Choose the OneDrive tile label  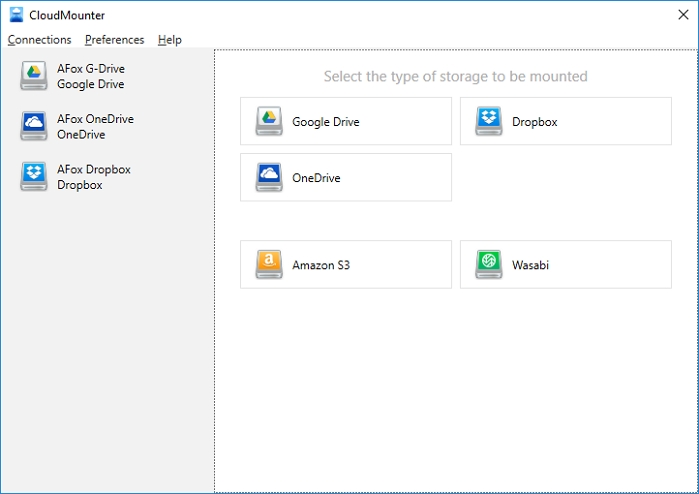click(x=316, y=178)
